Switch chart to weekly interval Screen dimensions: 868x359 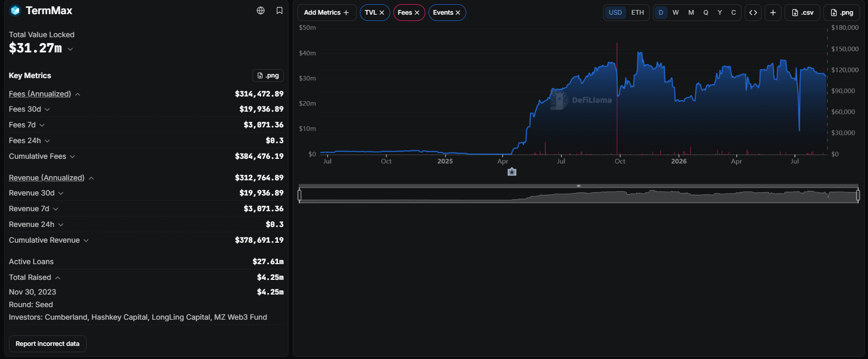(676, 13)
